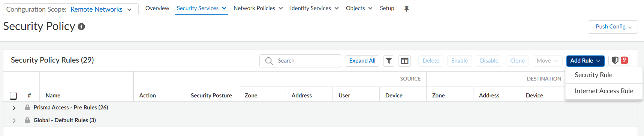Open the Move dropdown button
644x136 pixels.
click(547, 61)
